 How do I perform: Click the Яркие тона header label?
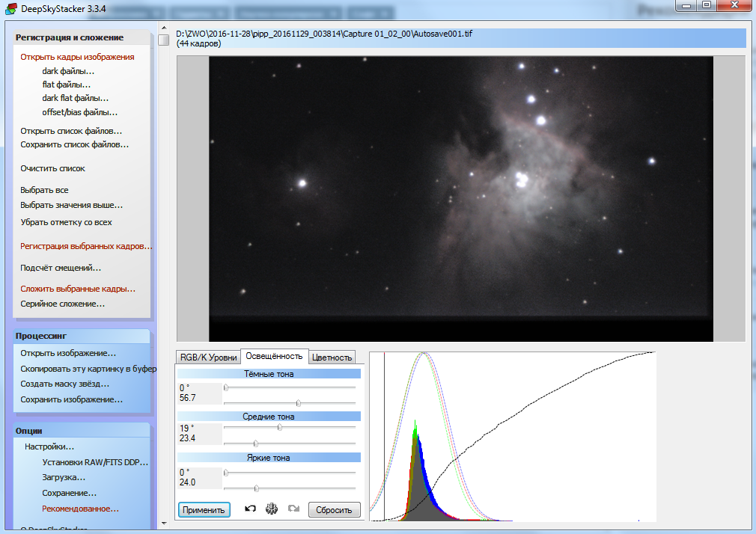[x=269, y=458]
